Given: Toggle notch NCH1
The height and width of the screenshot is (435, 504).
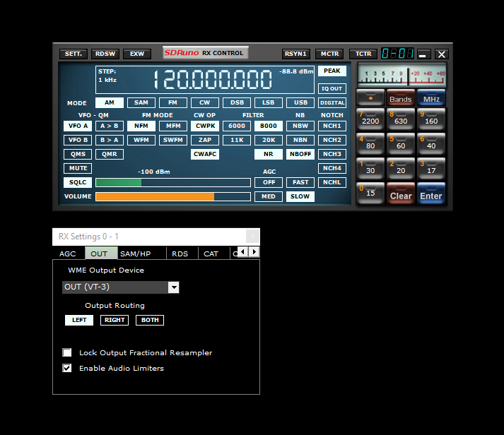Looking at the screenshot, I should pos(332,126).
